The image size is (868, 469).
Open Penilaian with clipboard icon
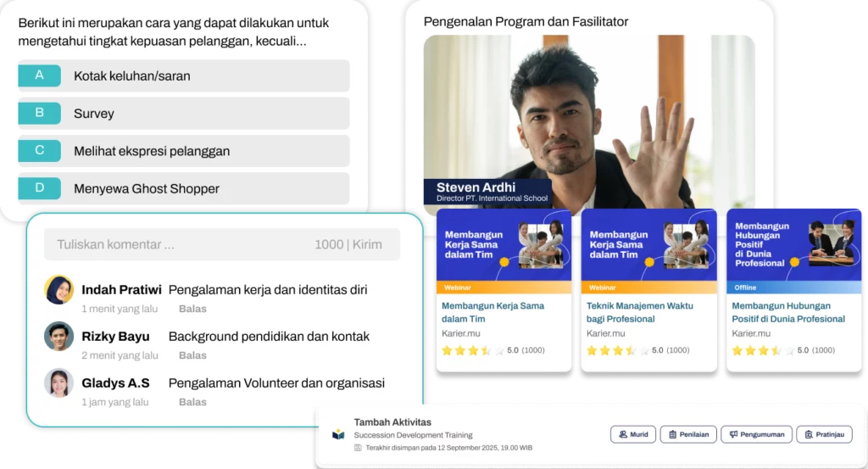[688, 434]
